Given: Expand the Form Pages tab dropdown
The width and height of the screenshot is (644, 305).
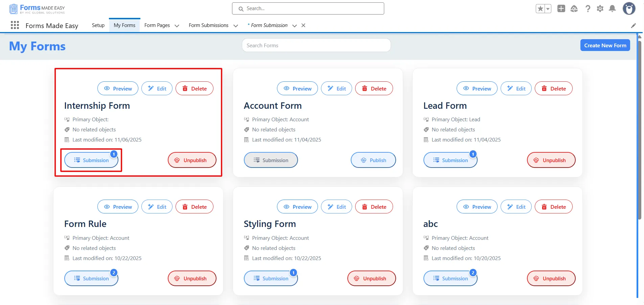Looking at the screenshot, I should pos(177,26).
